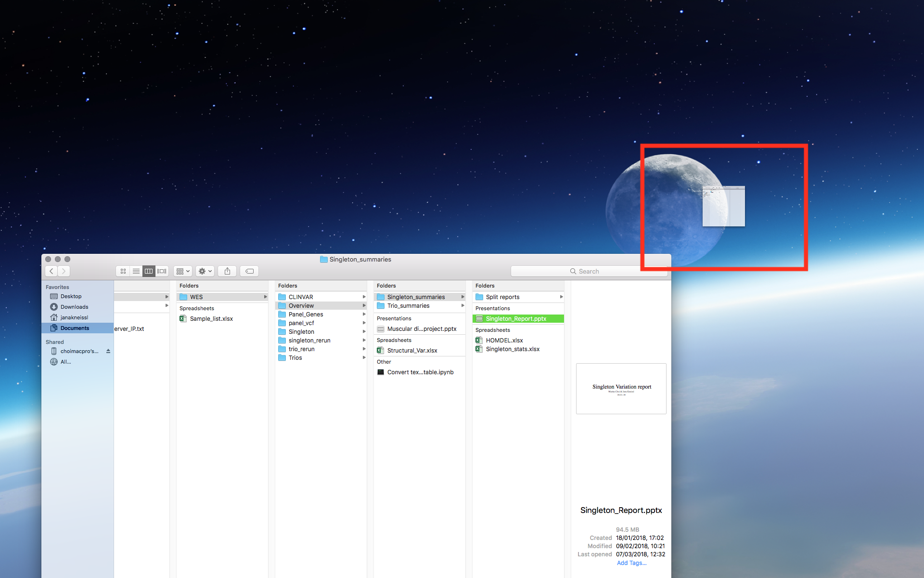924x578 pixels.
Task: Select Singleton_Report.pptx file
Action: click(518, 318)
